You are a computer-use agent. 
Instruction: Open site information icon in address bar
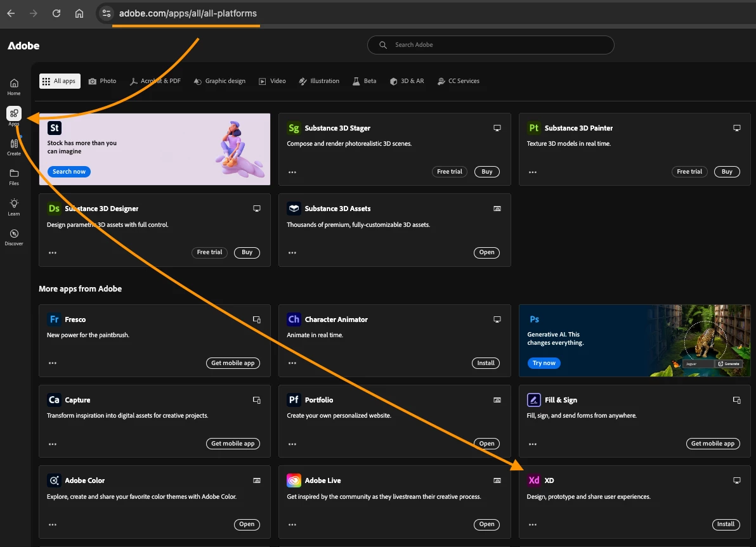coord(106,13)
